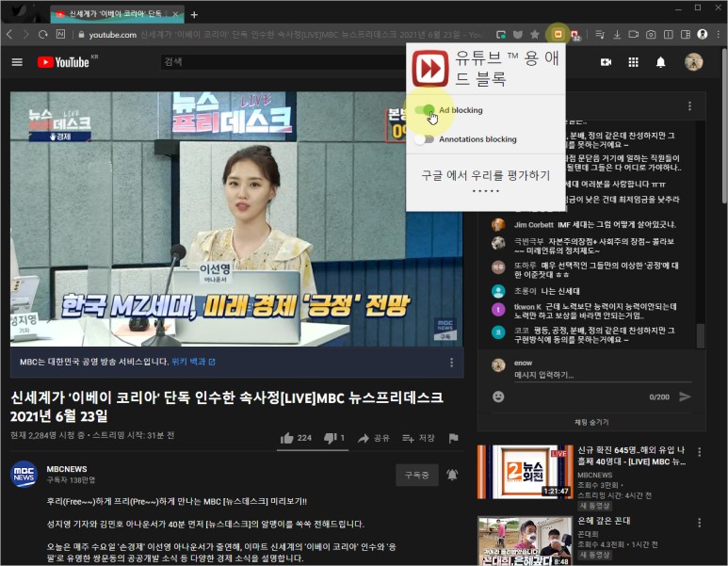728x566 pixels.
Task: Open options for 은혜 갚은 꼰대 video
Action: [699, 523]
